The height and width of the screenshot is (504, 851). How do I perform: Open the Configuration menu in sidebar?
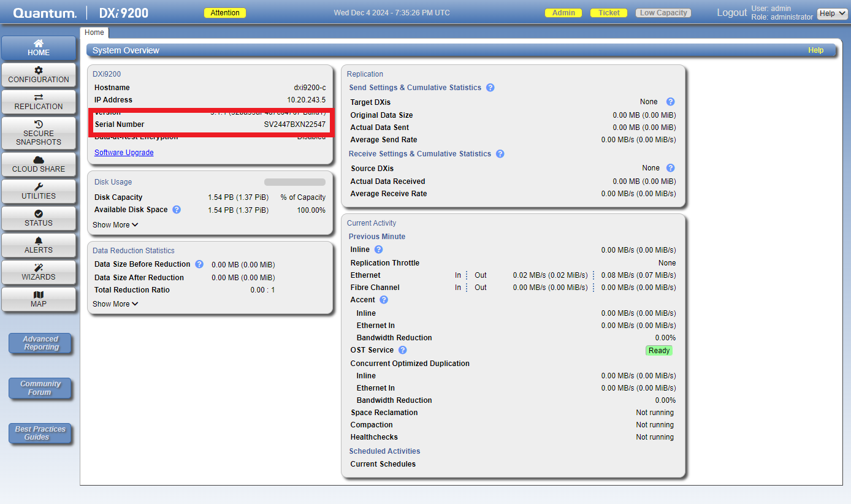pos(39,75)
